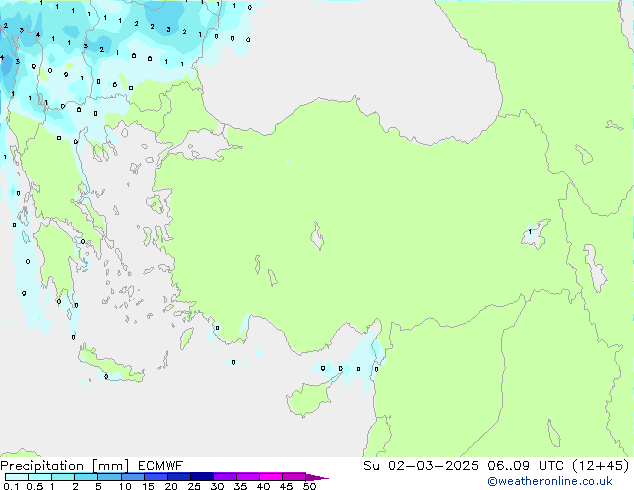Click the '5' legend value

point(98,486)
